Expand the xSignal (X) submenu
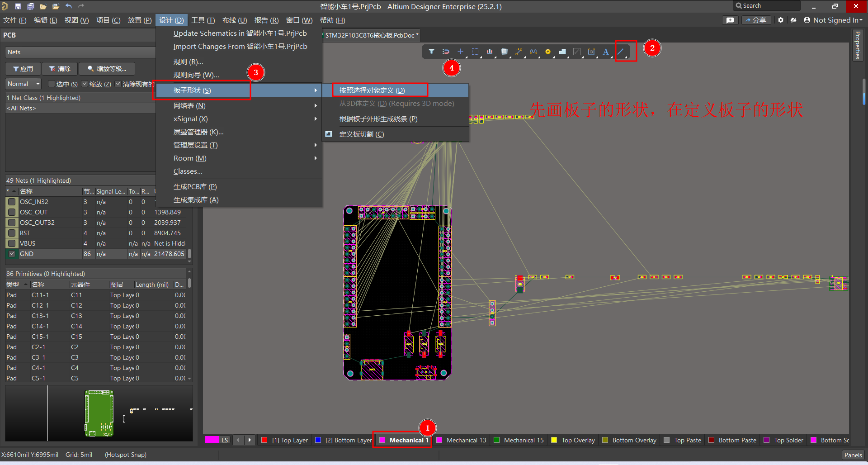The width and height of the screenshot is (868, 465). click(x=239, y=119)
